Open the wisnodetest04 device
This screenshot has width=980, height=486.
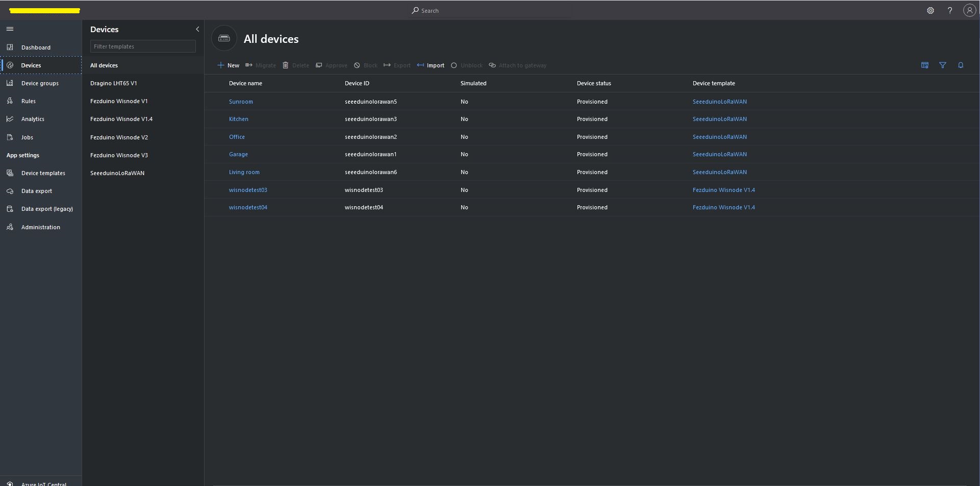248,207
